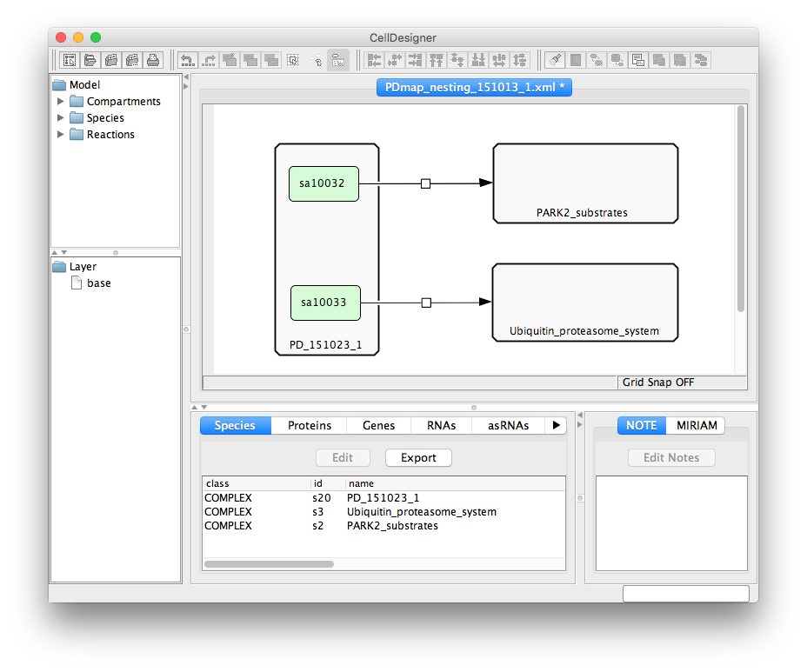Viewport: 807px width, 672px height.
Task: Click the Save As toolbar icon
Action: tap(132, 60)
